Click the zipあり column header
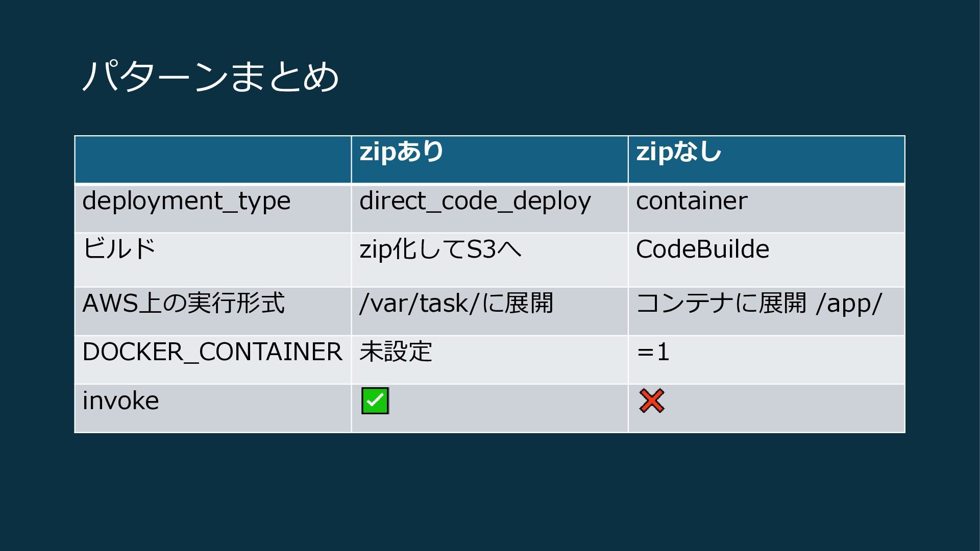Screen dimensions: 980x551 402,152
